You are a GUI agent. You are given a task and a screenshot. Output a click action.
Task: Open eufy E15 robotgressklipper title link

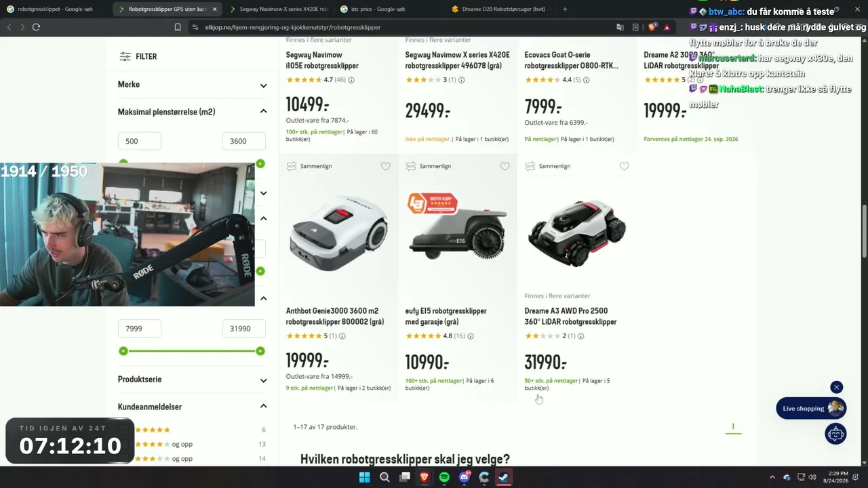click(446, 317)
